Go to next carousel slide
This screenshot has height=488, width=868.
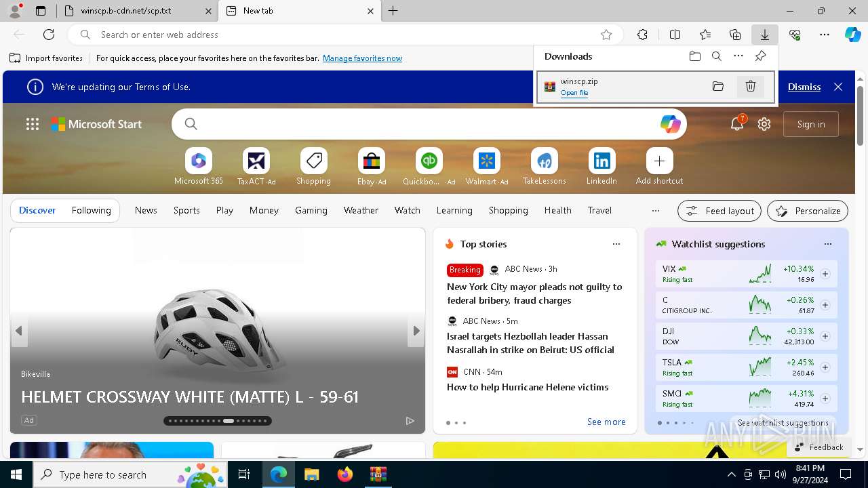[x=416, y=331]
